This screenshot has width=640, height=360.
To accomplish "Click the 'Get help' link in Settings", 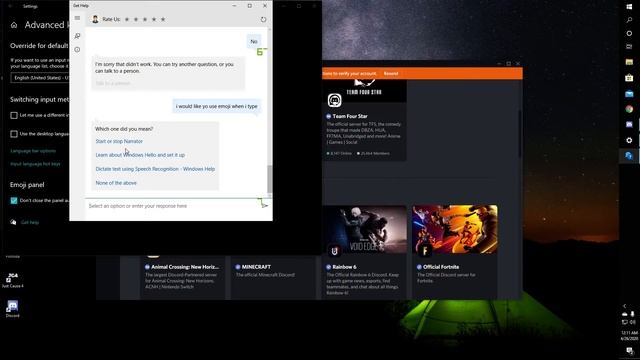I will click(x=30, y=222).
